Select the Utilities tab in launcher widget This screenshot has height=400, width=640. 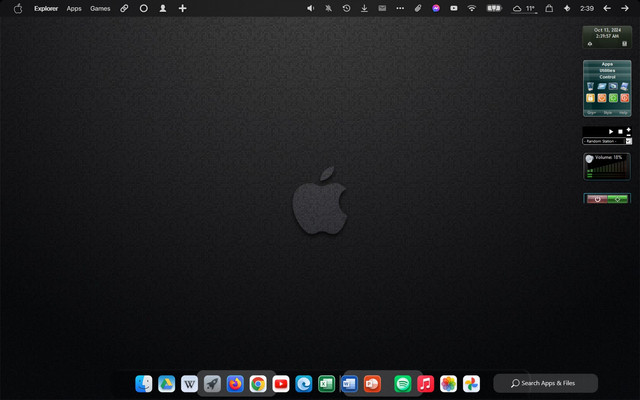pyautogui.click(x=607, y=71)
